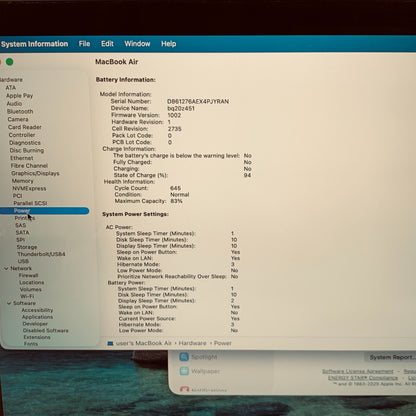Open the Edit menu

click(107, 44)
